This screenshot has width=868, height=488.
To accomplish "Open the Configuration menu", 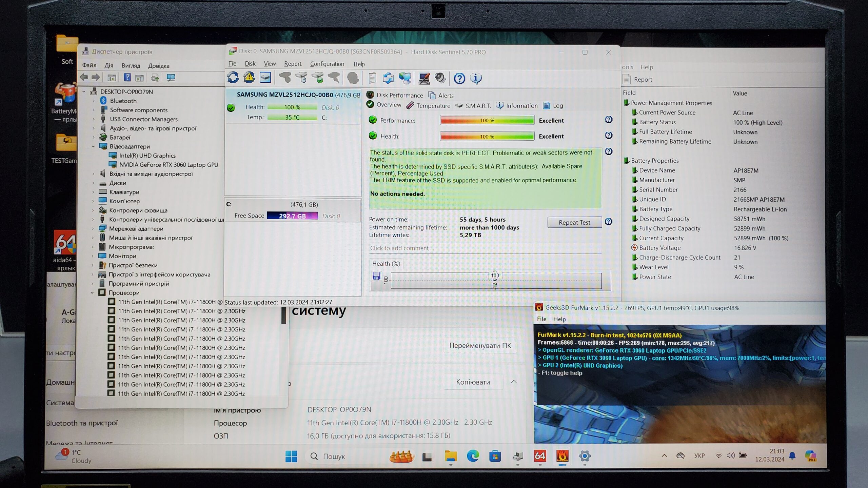I will [x=327, y=64].
